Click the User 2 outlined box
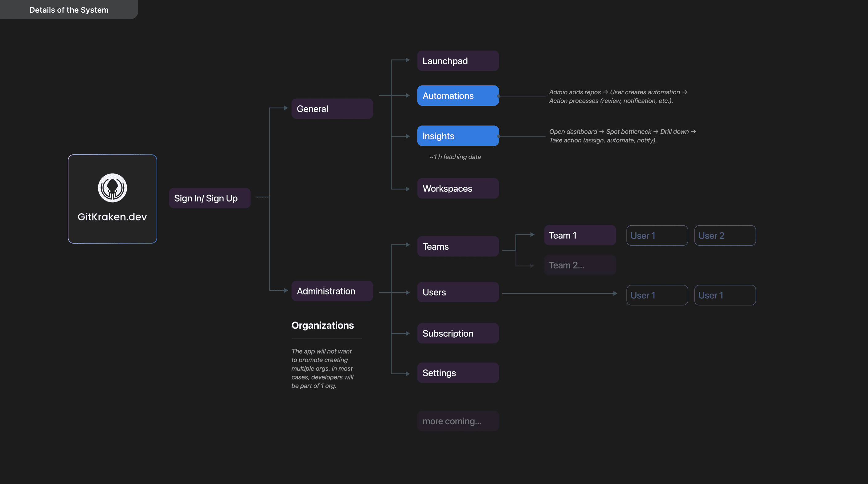The height and width of the screenshot is (484, 868). tap(724, 236)
